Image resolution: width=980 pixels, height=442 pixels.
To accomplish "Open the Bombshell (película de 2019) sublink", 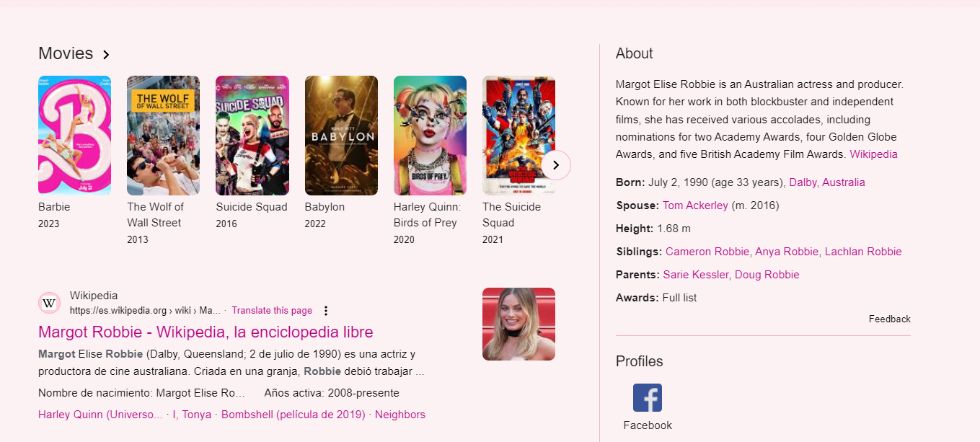I will tap(293, 415).
